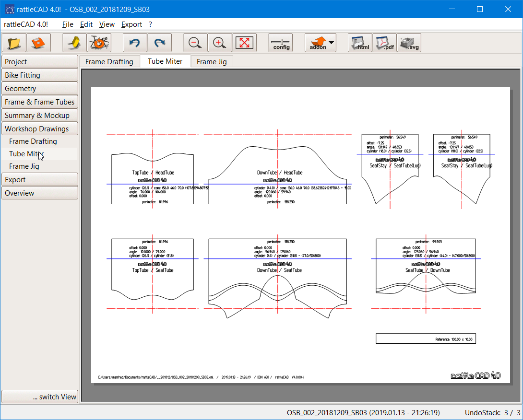This screenshot has width=523, height=420.
Task: Export the drawing as html
Action: [360, 43]
